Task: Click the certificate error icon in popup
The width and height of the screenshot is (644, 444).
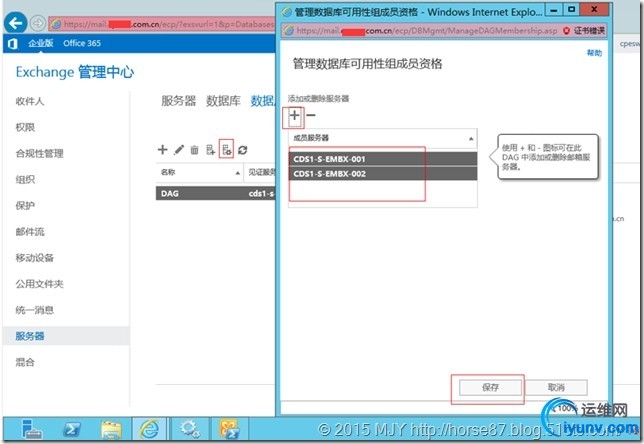Action: point(567,31)
